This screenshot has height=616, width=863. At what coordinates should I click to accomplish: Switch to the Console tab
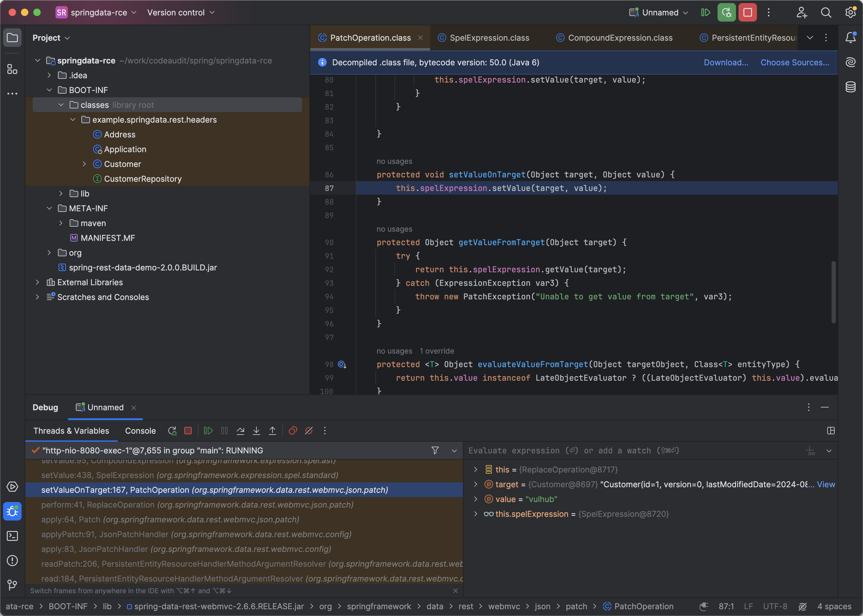pos(141,431)
